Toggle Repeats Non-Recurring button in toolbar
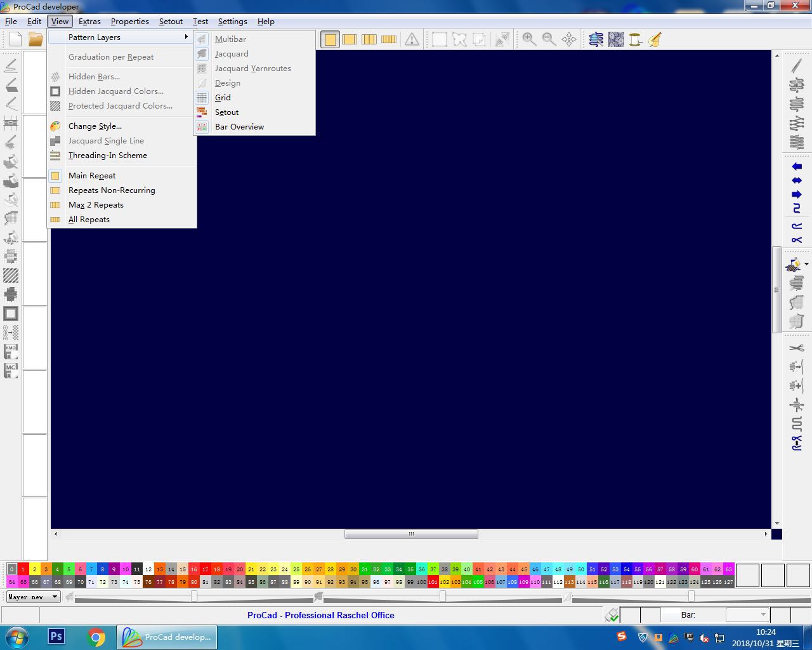Screen dimensions: 812x650 click(350, 39)
